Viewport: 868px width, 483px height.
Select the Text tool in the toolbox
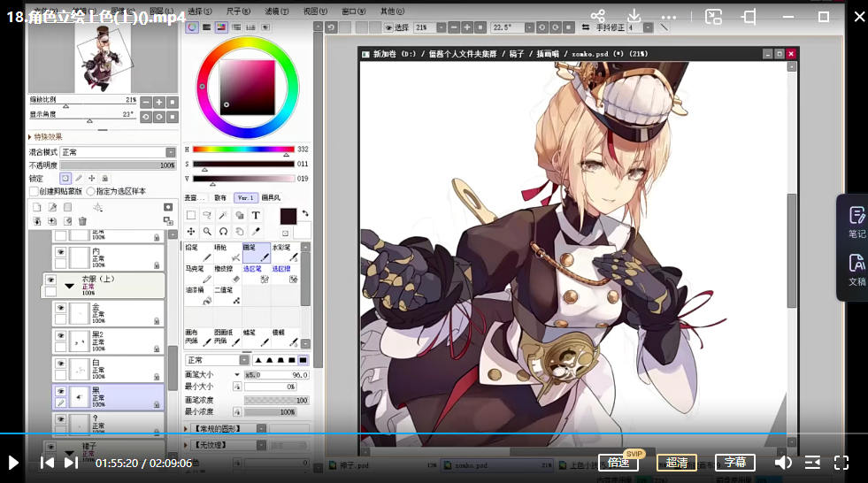pos(256,215)
